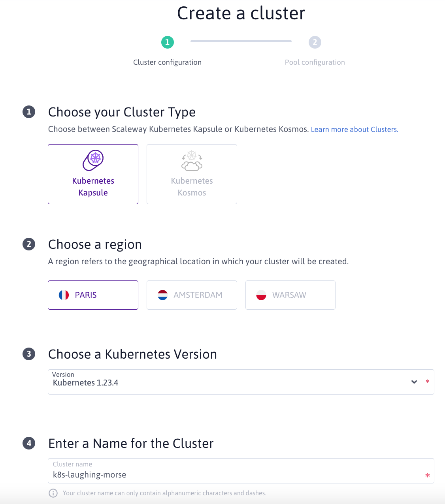Viewport: 445px width, 504px height.
Task: Click the step 2 circle indicator
Action: (x=315, y=42)
